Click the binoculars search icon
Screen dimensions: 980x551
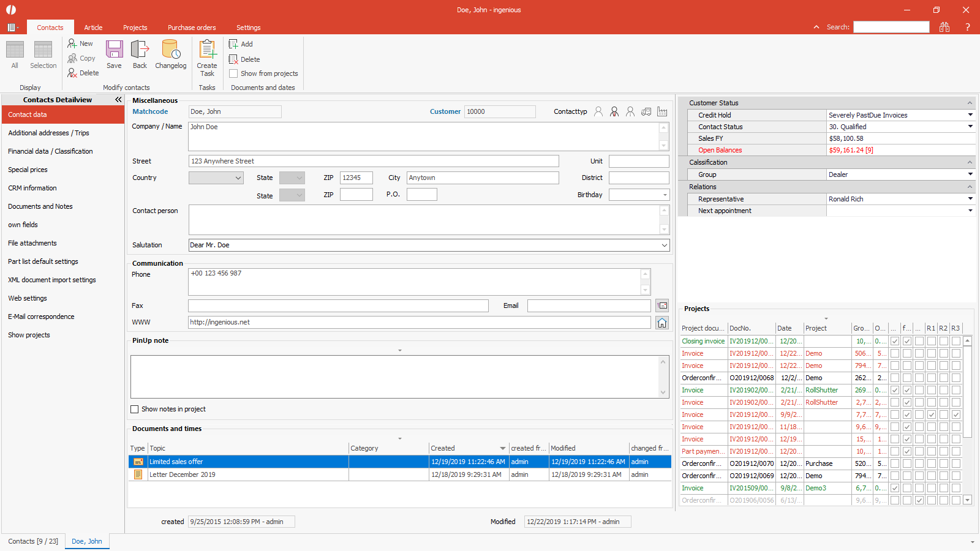[944, 27]
